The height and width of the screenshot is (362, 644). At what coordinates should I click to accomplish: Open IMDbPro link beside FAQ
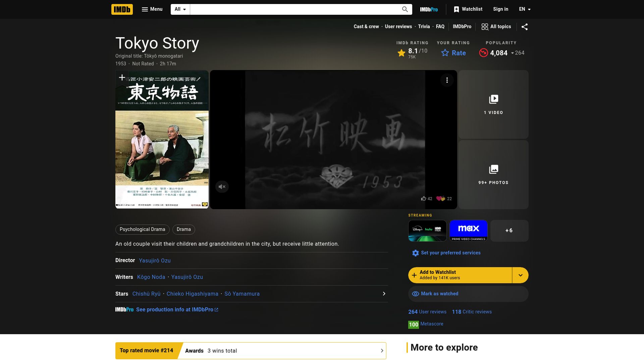tap(462, 26)
